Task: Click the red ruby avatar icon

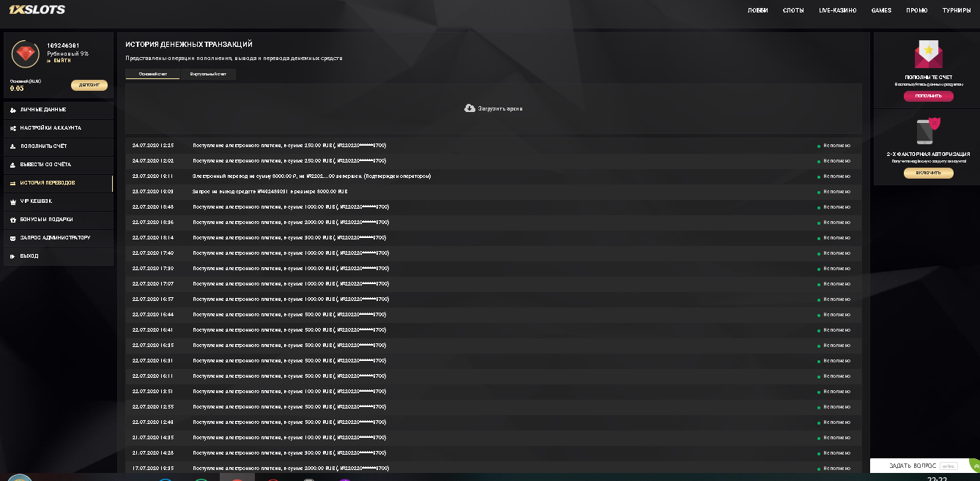Action: click(x=26, y=54)
